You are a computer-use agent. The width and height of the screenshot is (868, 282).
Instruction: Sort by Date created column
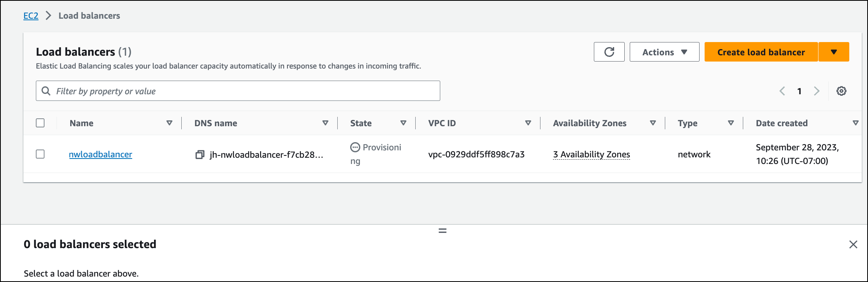856,123
